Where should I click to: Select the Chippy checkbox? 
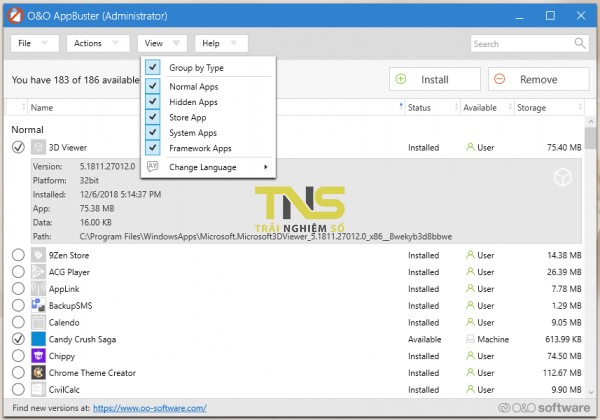(x=18, y=356)
